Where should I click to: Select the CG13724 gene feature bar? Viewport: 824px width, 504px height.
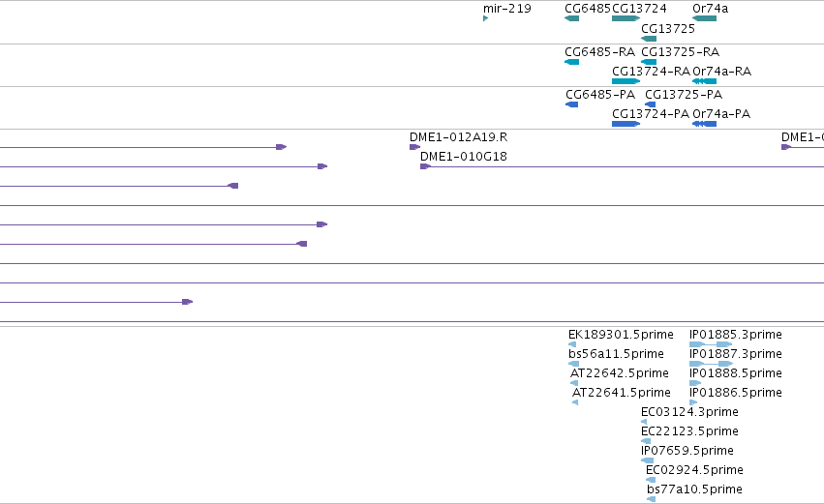626,18
